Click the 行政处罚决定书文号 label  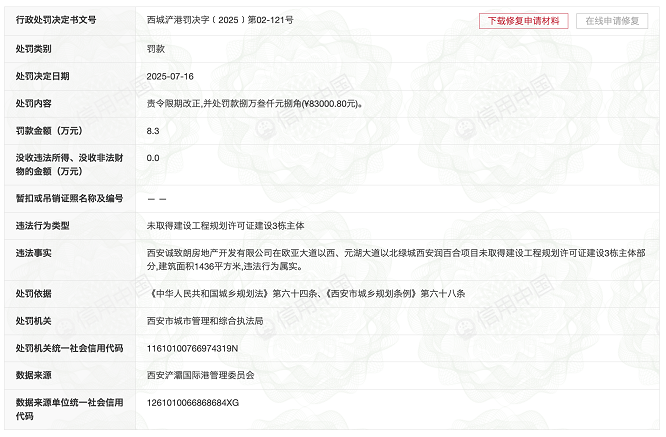click(x=56, y=20)
